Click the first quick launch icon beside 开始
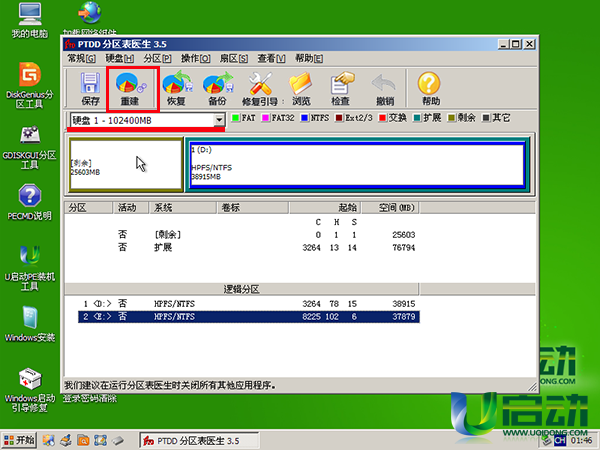Screen dimensions: 600x450 click(x=48, y=440)
